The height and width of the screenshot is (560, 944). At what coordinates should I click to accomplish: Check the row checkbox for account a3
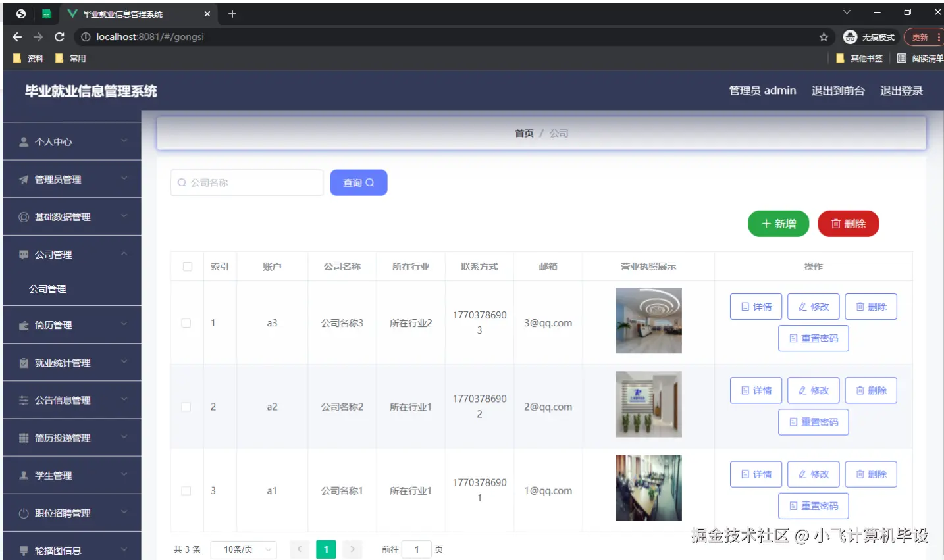(186, 323)
